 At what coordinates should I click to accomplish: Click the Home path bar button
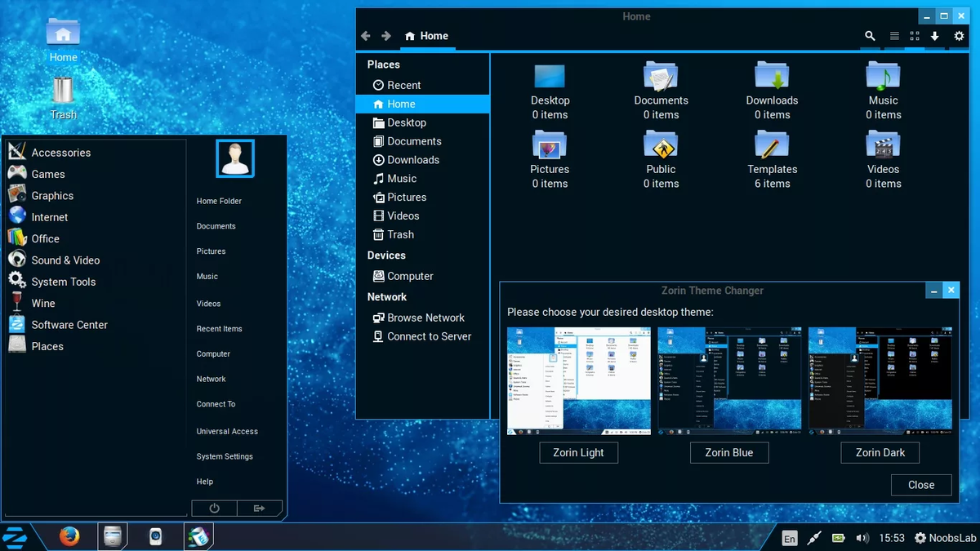(426, 36)
